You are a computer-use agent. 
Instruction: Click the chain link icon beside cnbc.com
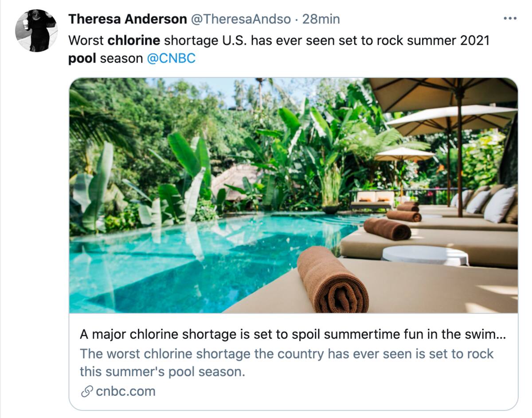coord(87,391)
